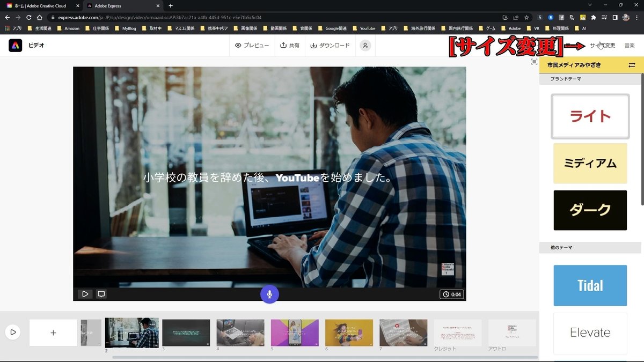The image size is (644, 362).
Task: Open the speaker notes comment icon
Action: (x=101, y=294)
